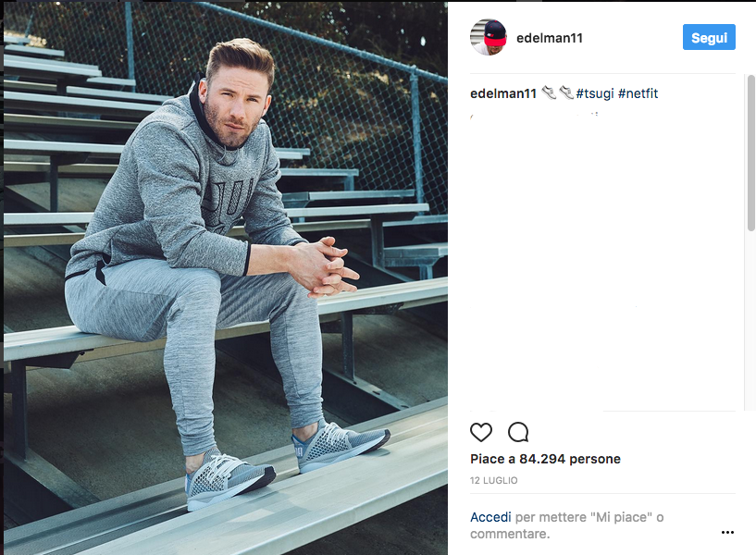Open edelman11 username in the caption
The height and width of the screenshot is (555, 756).
click(x=502, y=93)
